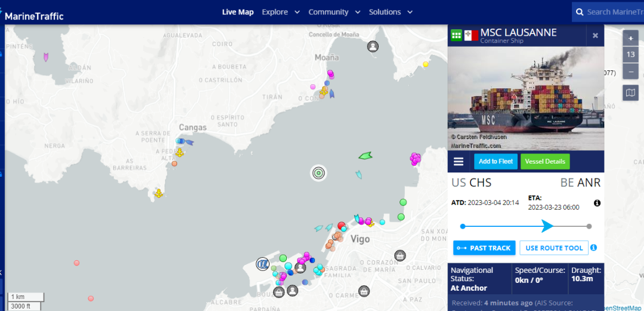Click route tool info icon

[593, 248]
